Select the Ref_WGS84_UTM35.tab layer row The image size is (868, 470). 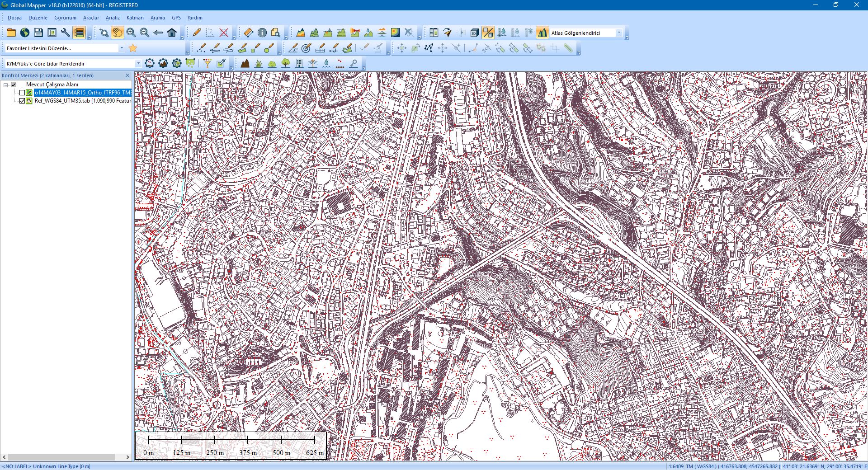pos(83,101)
